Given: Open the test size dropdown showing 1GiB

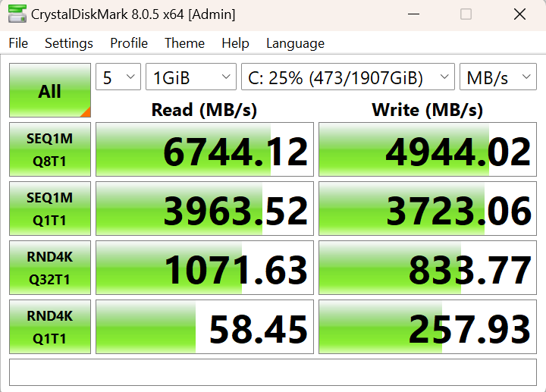Looking at the screenshot, I should click(191, 77).
